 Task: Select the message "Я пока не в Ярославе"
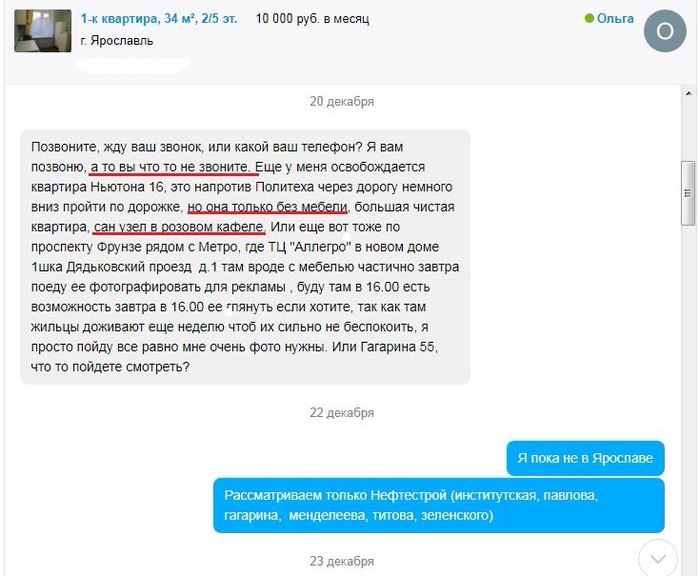[585, 458]
